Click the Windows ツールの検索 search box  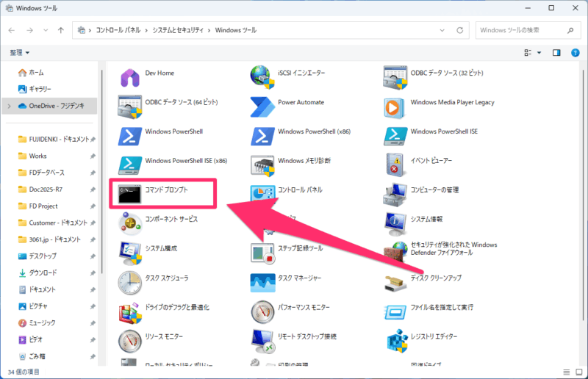(x=528, y=30)
